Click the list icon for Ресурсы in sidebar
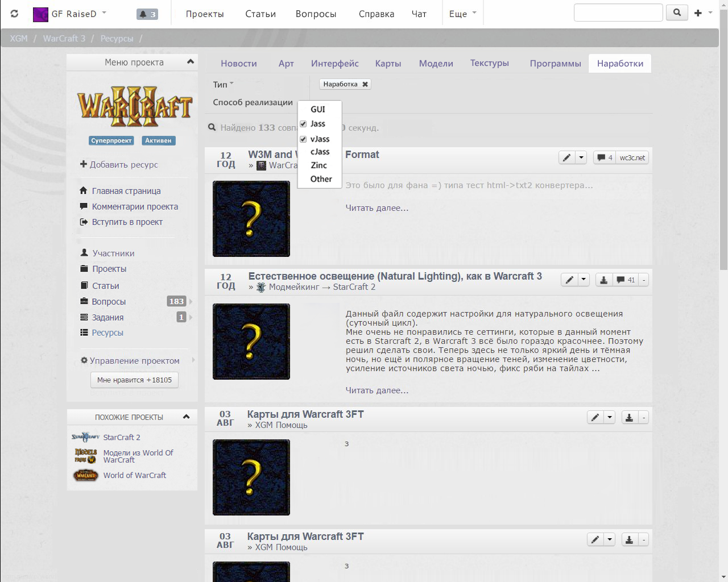Image resolution: width=728 pixels, height=582 pixels. tap(84, 332)
